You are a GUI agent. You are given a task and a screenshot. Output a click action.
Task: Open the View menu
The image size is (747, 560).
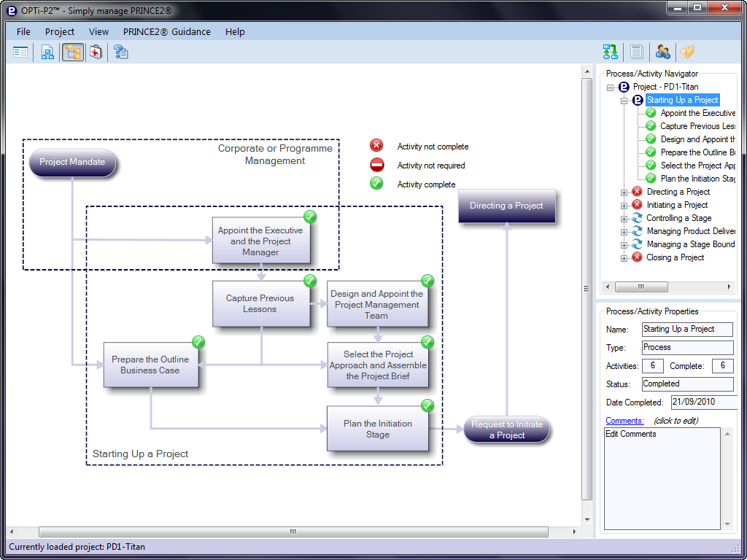(98, 32)
